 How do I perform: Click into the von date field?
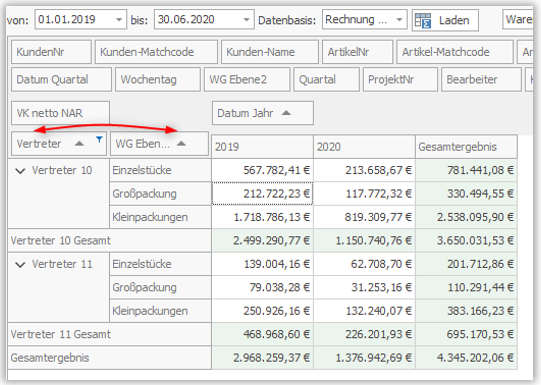click(x=75, y=19)
